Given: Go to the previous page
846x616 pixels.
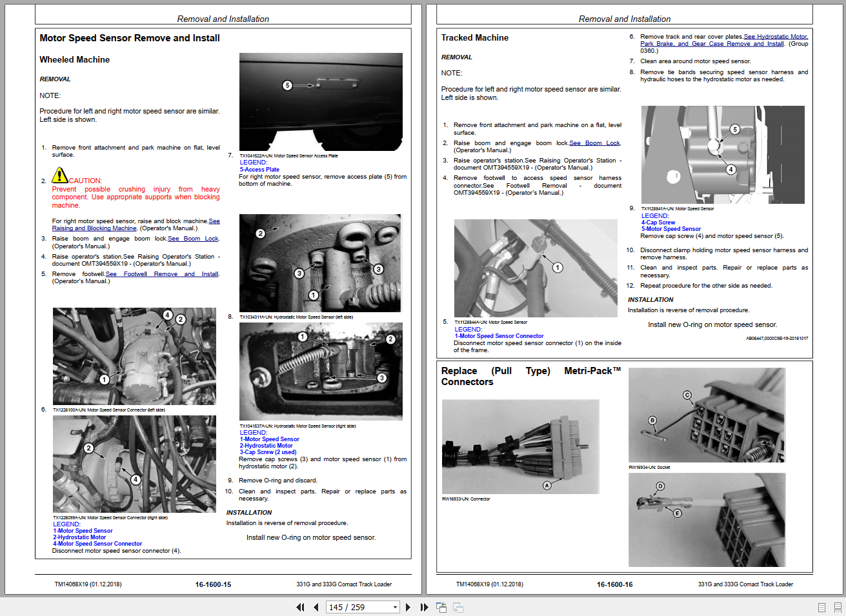Looking at the screenshot, I should (316, 607).
